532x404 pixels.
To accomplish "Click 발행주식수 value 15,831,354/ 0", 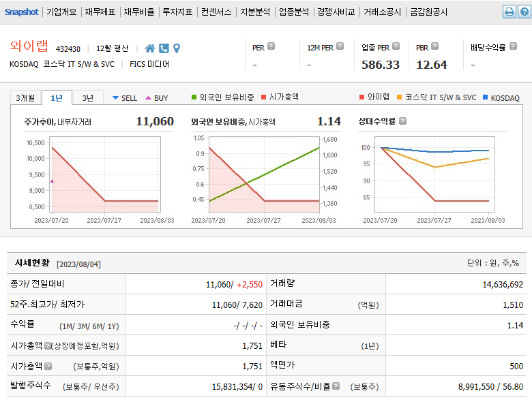I will click(x=237, y=387).
